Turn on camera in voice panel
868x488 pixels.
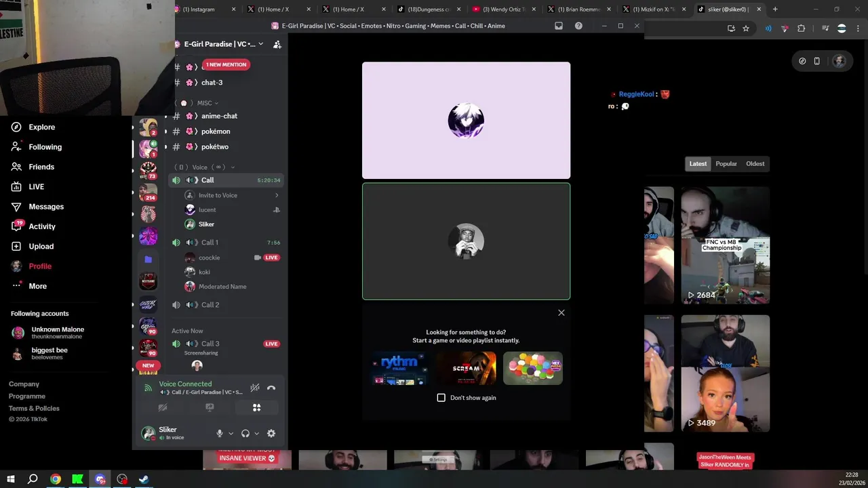tap(163, 407)
